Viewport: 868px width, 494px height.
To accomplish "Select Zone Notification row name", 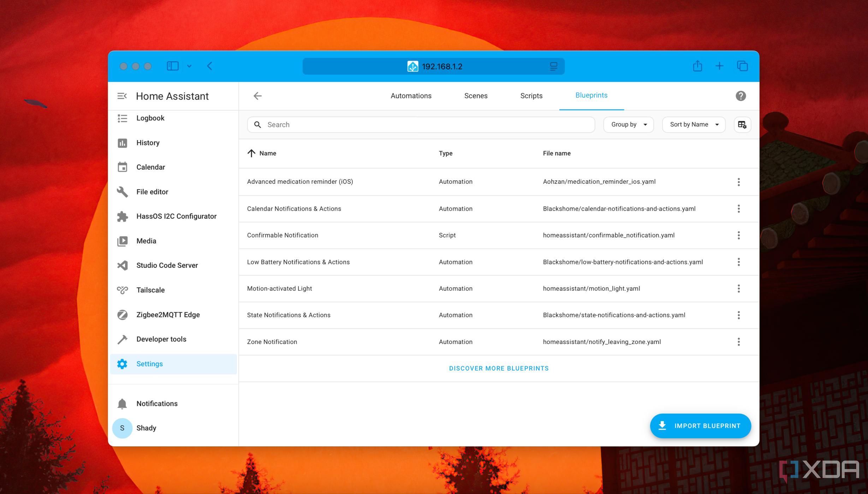I will 272,342.
